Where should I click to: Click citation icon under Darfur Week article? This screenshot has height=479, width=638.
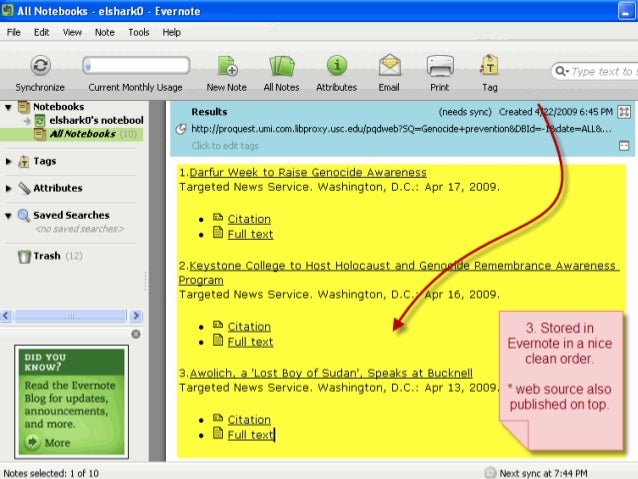pyautogui.click(x=218, y=217)
